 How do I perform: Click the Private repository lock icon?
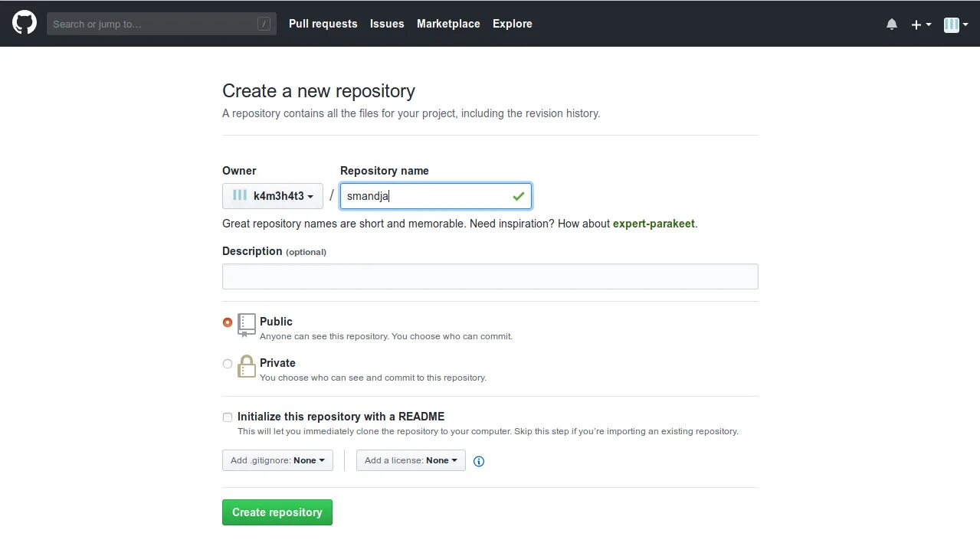click(246, 366)
